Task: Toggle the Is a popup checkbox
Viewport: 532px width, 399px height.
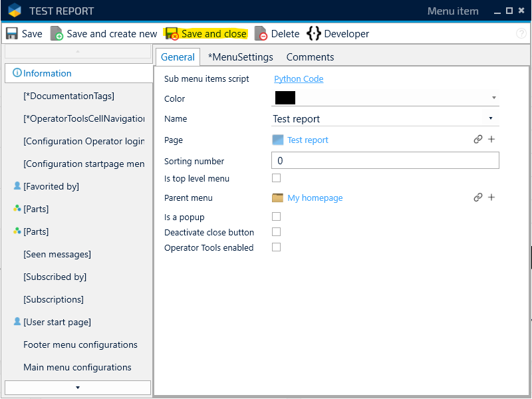Action: click(277, 217)
